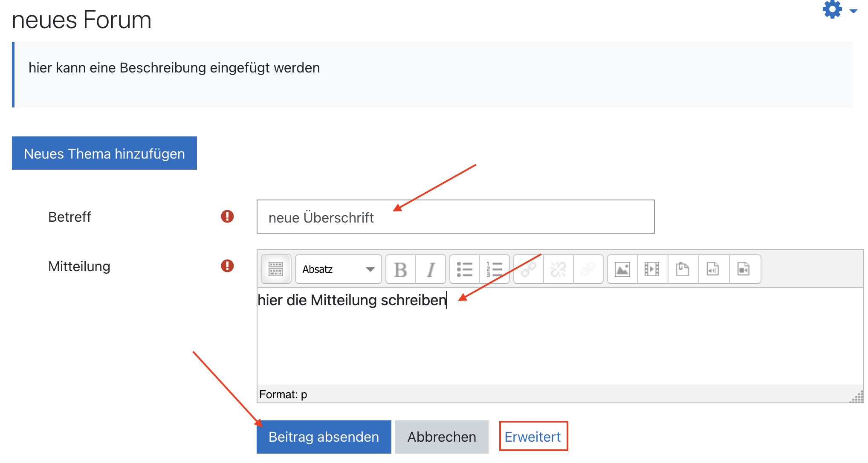Apply bold formatting
868x463 pixels.
400,269
